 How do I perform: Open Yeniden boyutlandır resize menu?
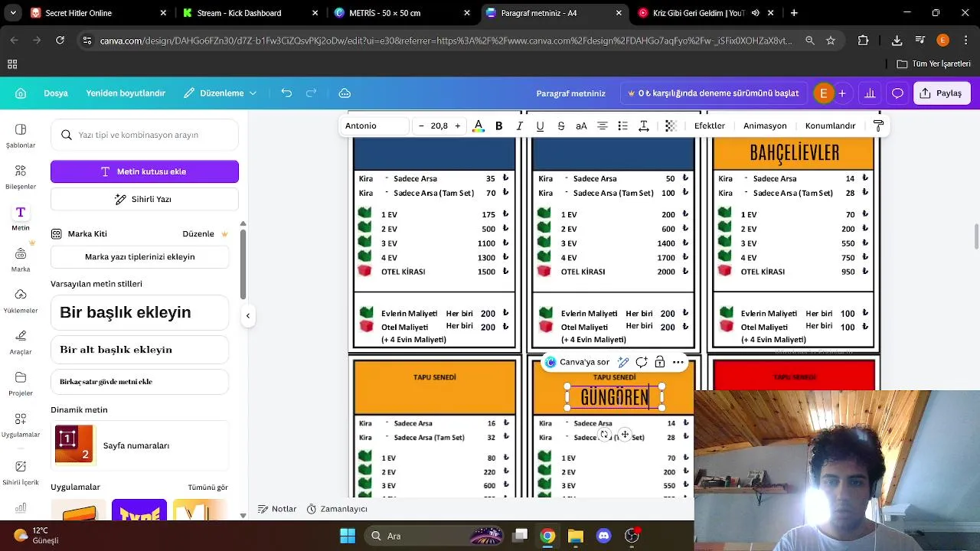126,93
